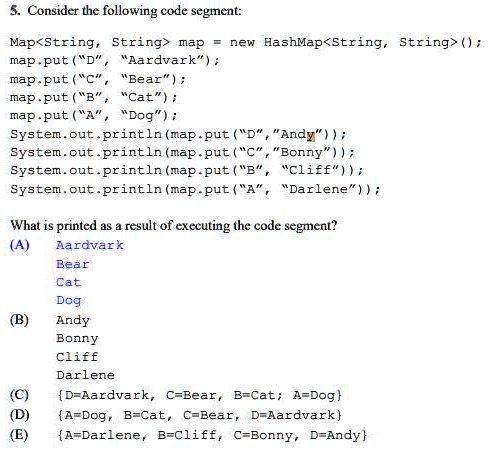
Task: Click the highlighted letter y in Andy
Action: [x=311, y=135]
